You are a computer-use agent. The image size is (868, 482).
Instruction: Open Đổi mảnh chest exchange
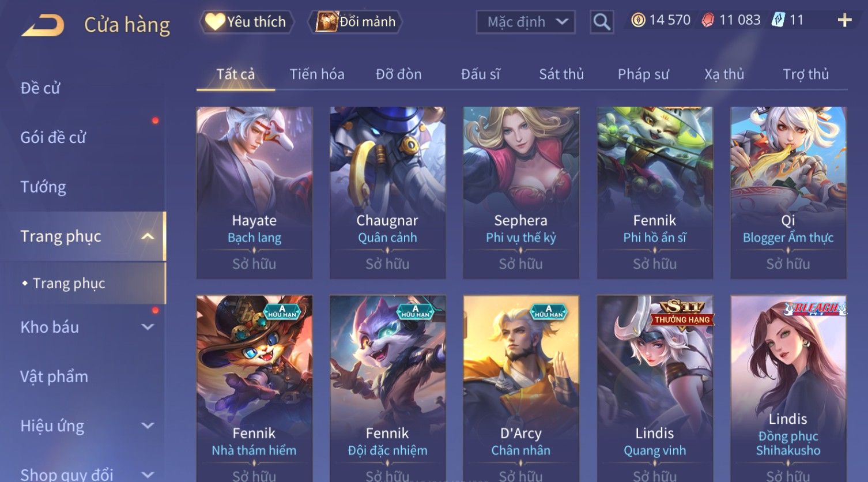tap(356, 22)
